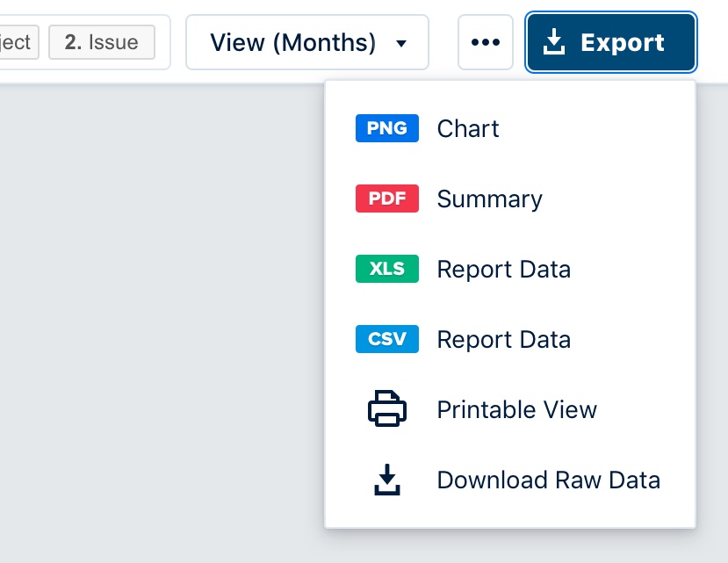Open the more options ellipsis menu
The height and width of the screenshot is (563, 728).
point(486,41)
